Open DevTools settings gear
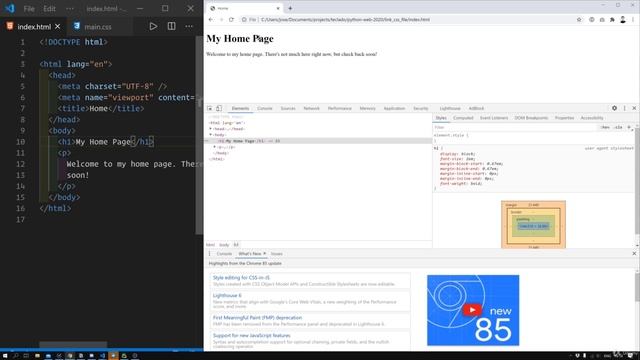 coord(614,108)
